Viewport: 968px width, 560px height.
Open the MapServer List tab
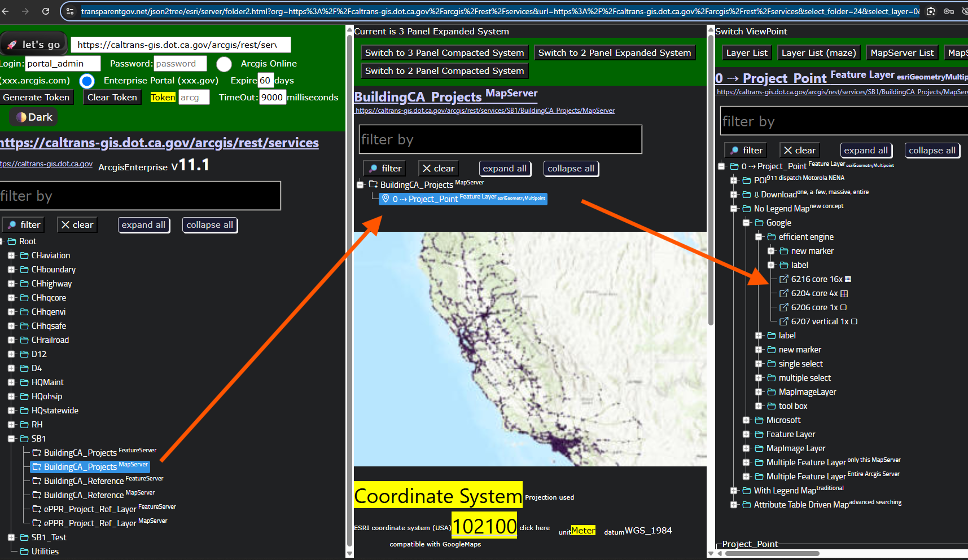coord(902,53)
